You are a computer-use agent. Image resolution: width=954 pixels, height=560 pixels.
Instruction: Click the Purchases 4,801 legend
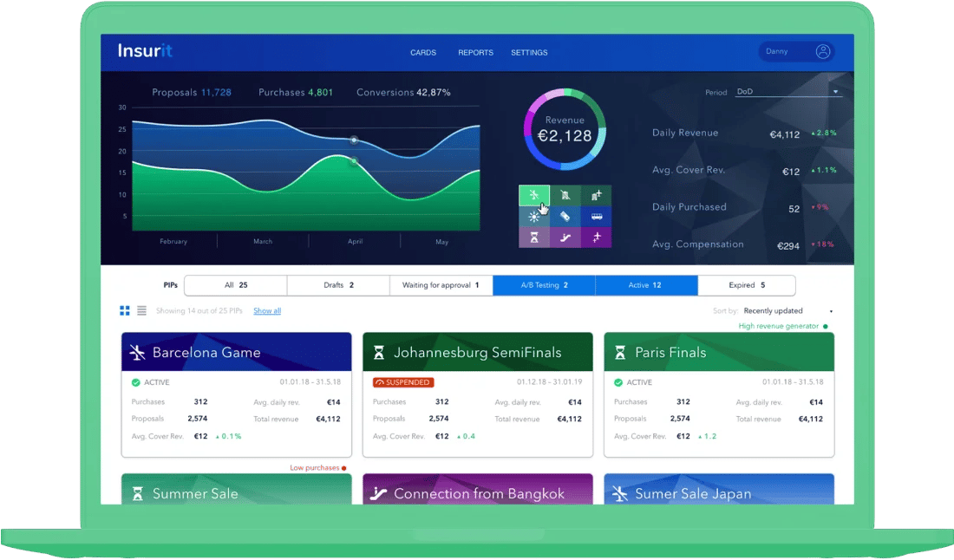tap(296, 93)
